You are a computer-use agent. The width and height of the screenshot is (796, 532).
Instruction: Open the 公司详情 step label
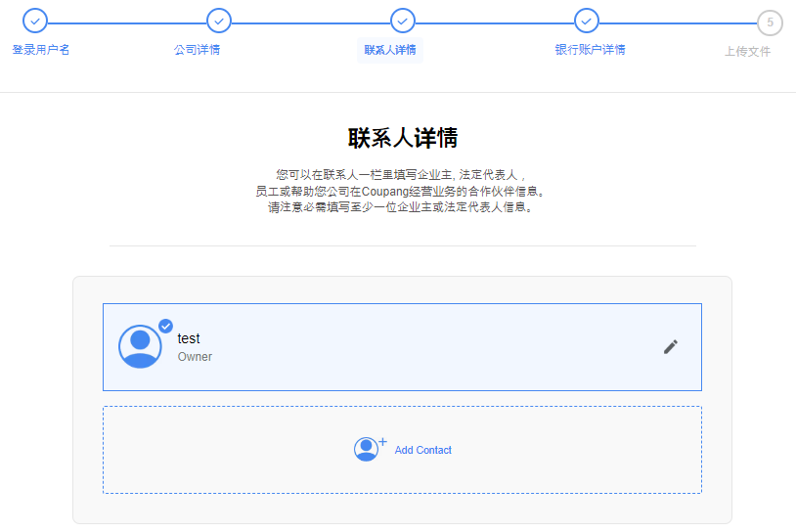coord(197,50)
